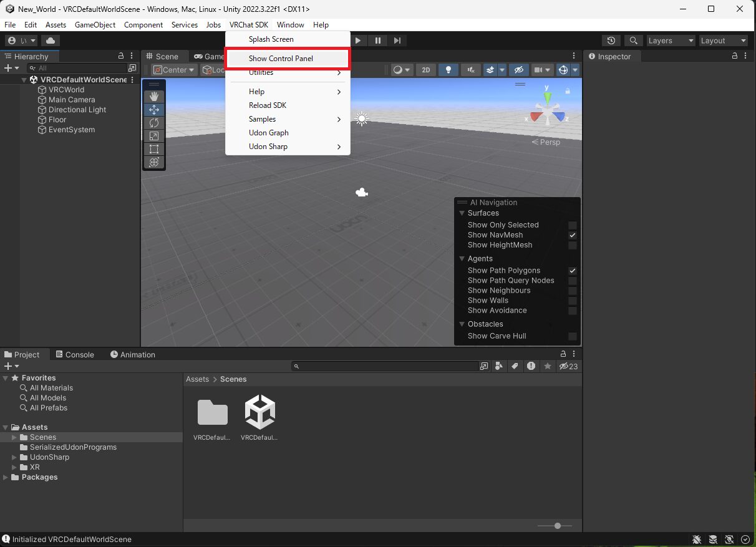Disable Show Path Polygons under Agents
Viewport: 756px width, 547px height.
tap(572, 270)
